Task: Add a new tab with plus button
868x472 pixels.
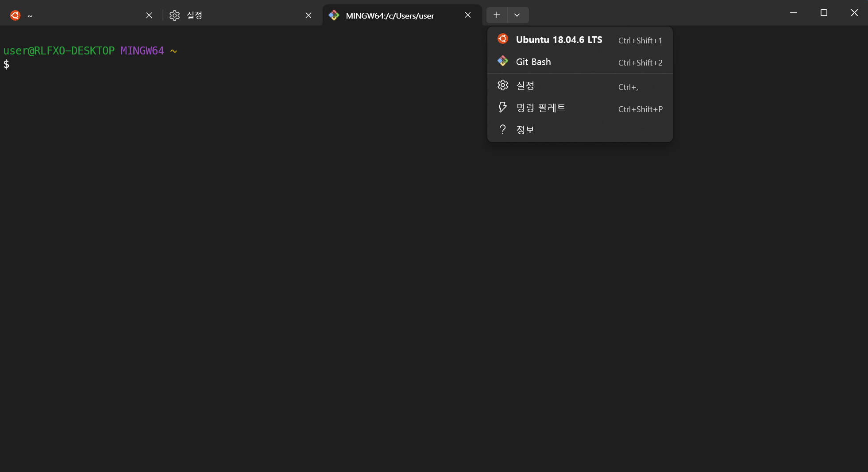Action: [x=497, y=15]
